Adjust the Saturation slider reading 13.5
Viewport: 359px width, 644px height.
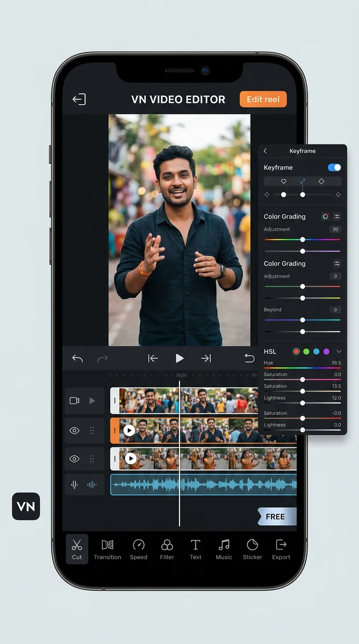coord(302,391)
